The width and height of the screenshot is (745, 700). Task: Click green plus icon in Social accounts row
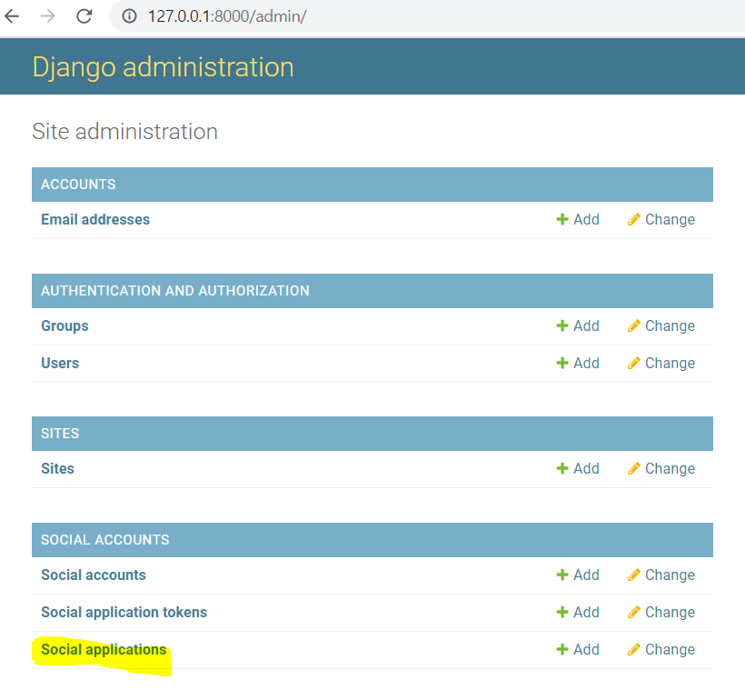(x=562, y=575)
